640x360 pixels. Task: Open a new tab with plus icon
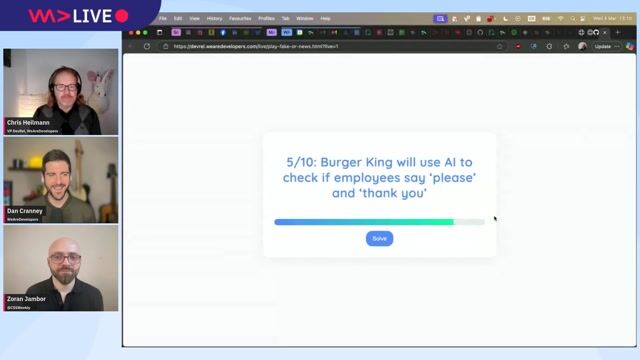[x=618, y=32]
